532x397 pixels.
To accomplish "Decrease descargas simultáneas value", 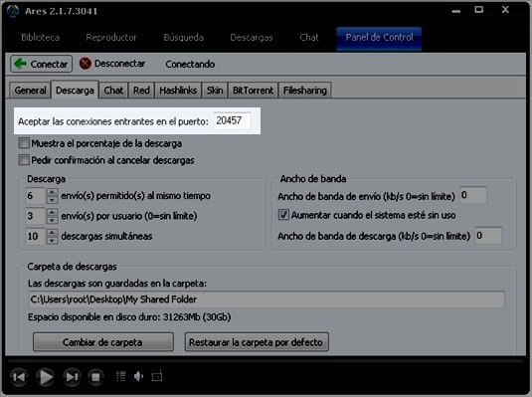I will [52, 241].
